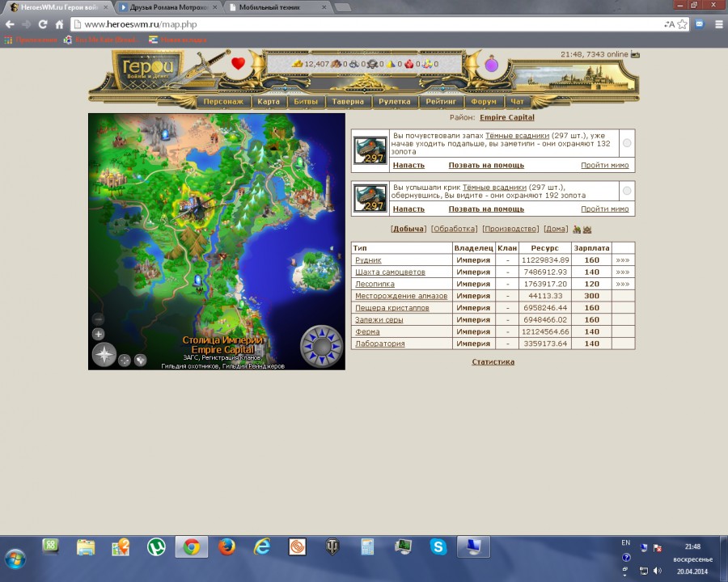The height and width of the screenshot is (582, 728).
Task: Open World of Tanks from taskbar
Action: [x=332, y=547]
